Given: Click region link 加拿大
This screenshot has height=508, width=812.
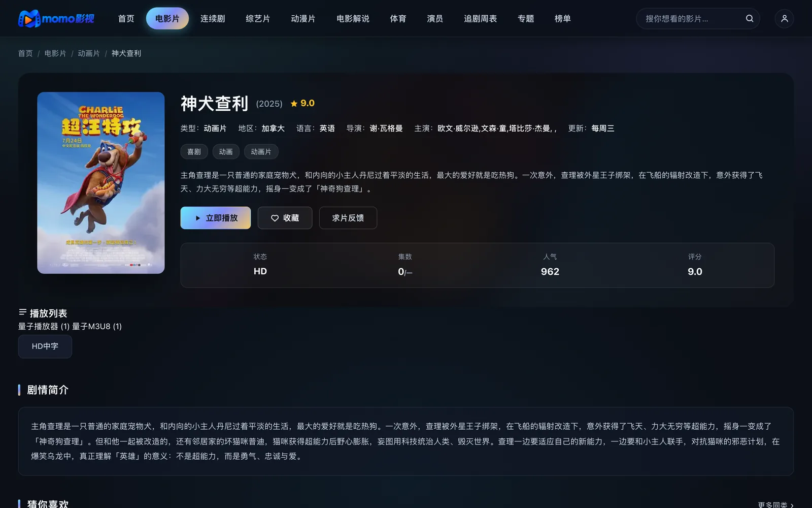Looking at the screenshot, I should click(273, 129).
